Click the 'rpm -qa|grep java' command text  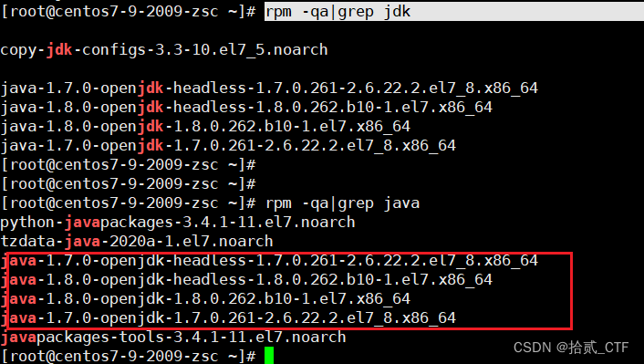tap(343, 203)
